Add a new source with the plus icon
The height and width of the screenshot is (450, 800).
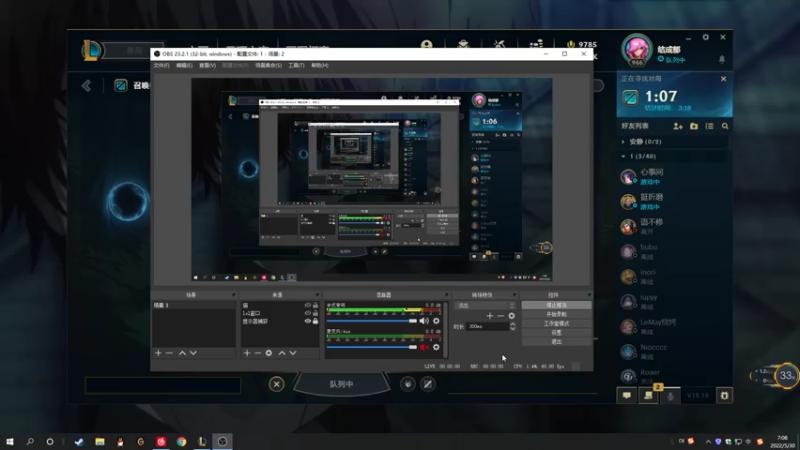click(x=247, y=353)
